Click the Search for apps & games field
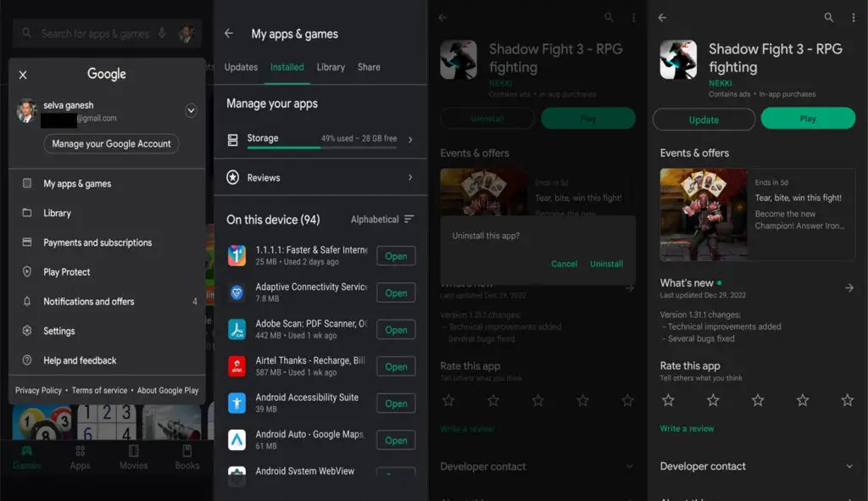Screen dimensions: 868x501 107,34
